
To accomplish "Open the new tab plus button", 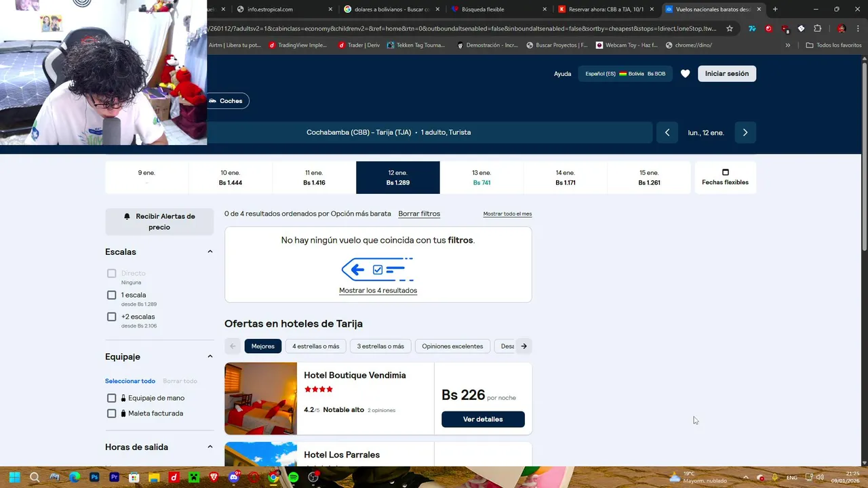I will (x=775, y=9).
